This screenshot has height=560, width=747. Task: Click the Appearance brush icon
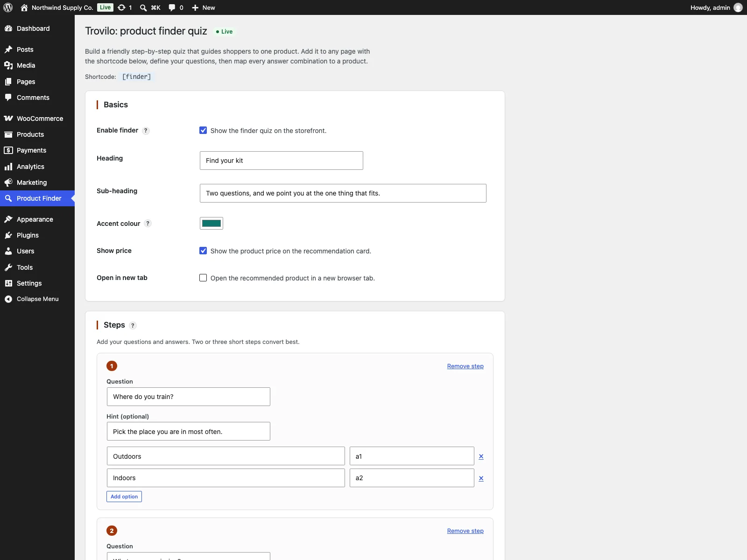(8, 219)
